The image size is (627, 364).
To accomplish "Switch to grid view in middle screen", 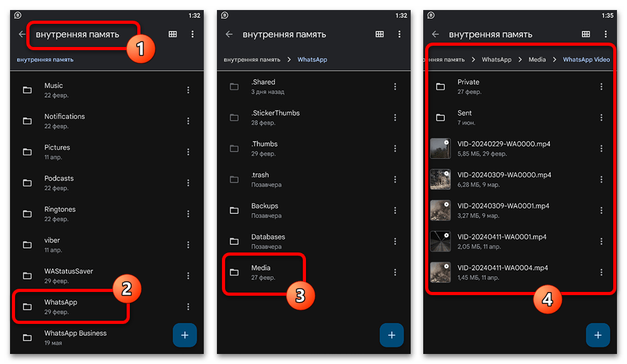I will (379, 34).
